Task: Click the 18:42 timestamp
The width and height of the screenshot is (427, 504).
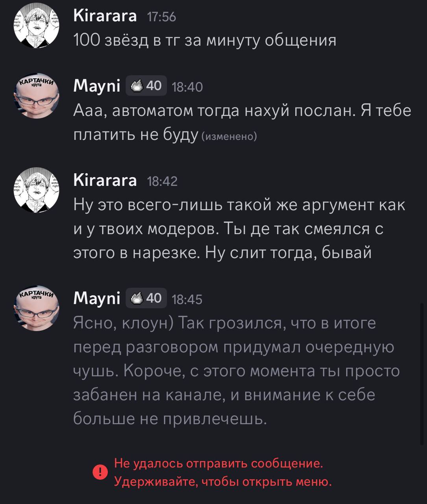Action: [162, 181]
